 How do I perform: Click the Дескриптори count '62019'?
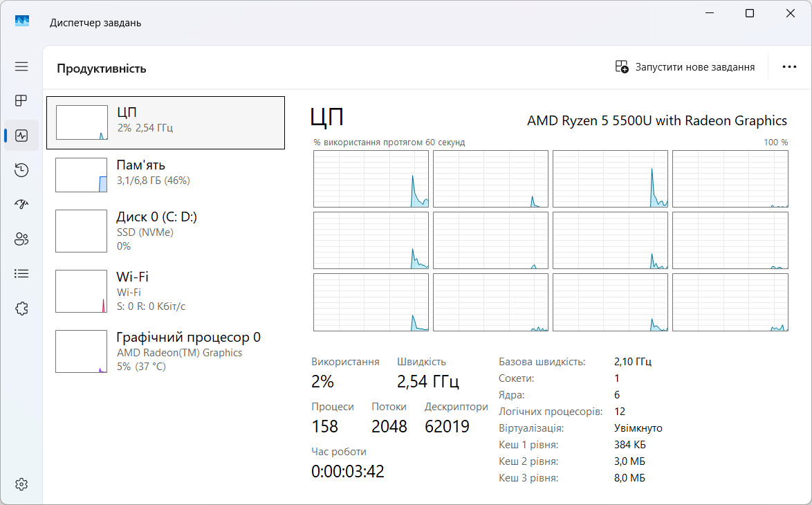(x=447, y=426)
